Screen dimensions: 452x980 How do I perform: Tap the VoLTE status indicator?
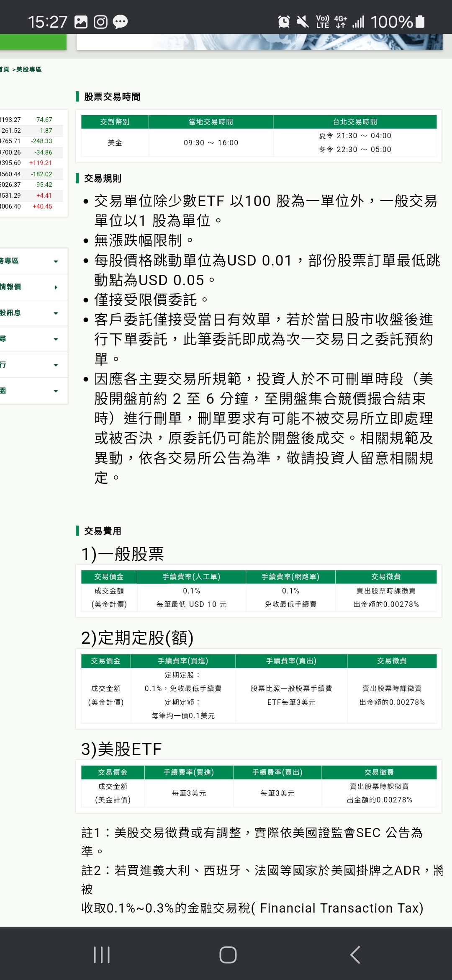[x=323, y=22]
